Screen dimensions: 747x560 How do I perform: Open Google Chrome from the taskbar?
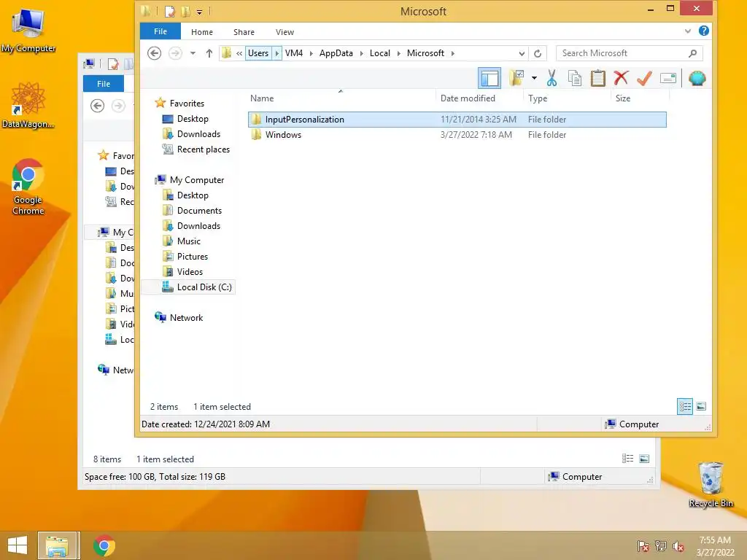(x=104, y=545)
